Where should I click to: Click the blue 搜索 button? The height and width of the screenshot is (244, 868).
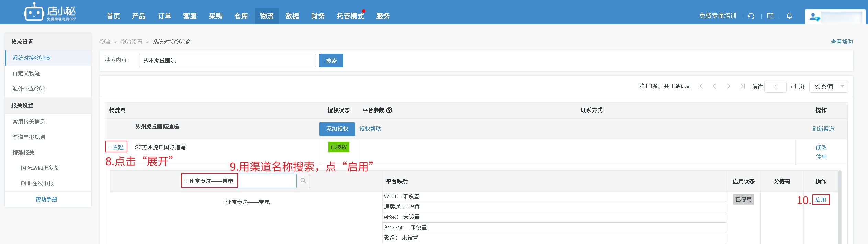point(331,61)
